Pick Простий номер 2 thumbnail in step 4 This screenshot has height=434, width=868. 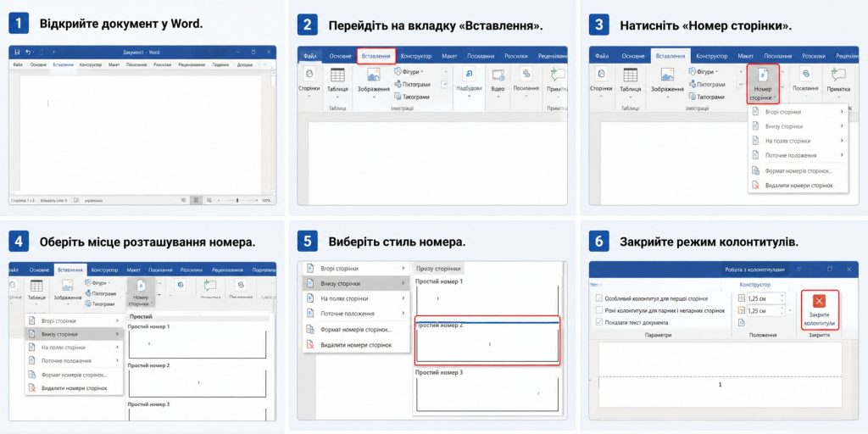[x=198, y=383]
